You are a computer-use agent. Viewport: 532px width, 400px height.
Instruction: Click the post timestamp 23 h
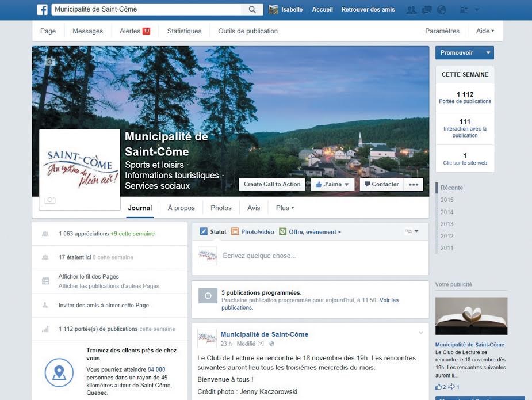pyautogui.click(x=226, y=344)
